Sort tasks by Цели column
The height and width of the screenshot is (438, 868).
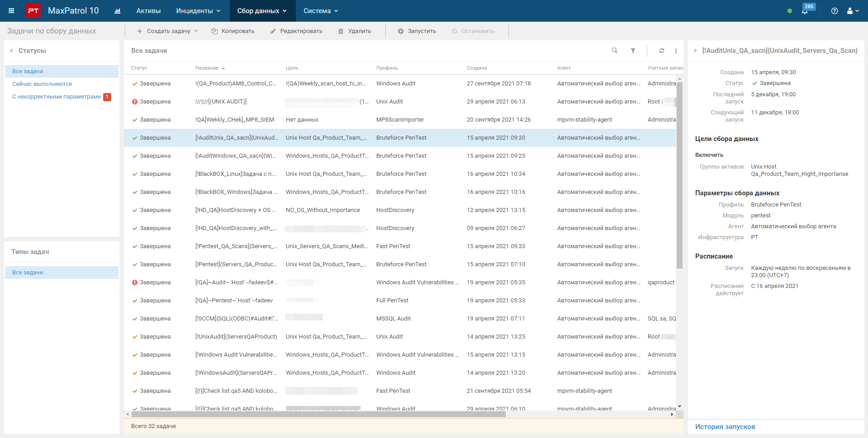pos(292,68)
